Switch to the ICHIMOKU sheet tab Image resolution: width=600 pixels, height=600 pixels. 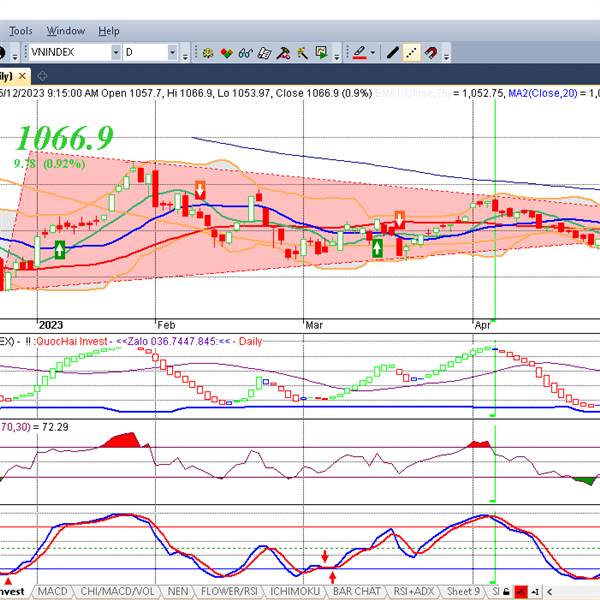(295, 592)
